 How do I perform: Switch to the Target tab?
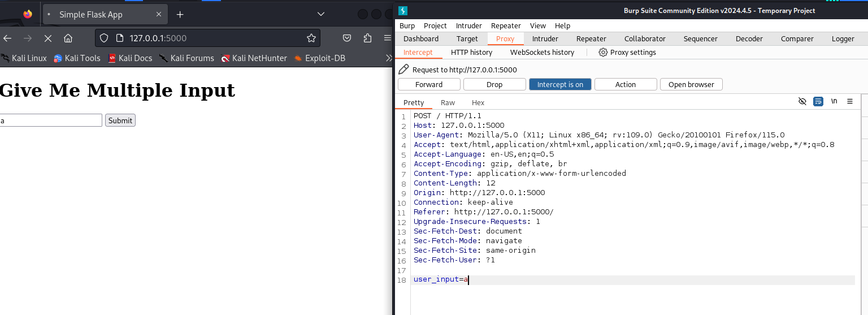point(467,38)
